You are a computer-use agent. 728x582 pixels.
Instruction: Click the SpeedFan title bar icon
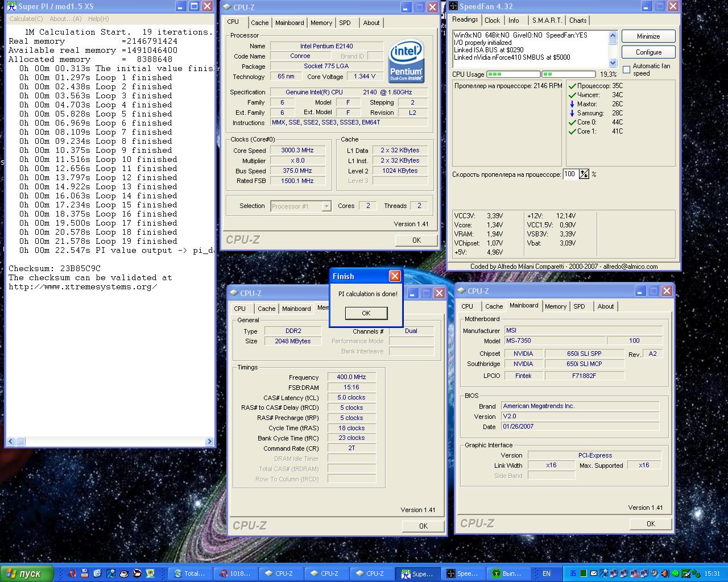(453, 6)
